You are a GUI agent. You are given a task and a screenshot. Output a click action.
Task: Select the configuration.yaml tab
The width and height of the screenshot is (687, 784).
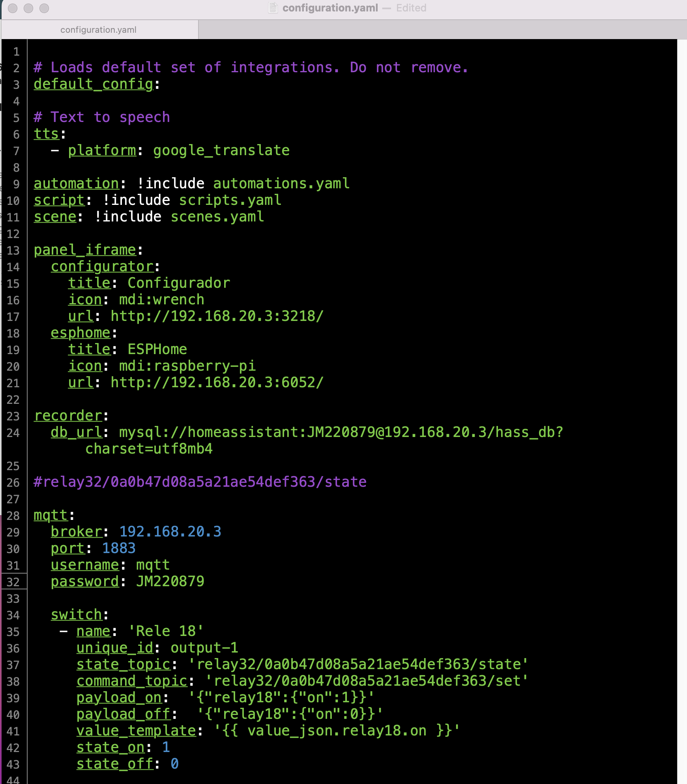click(99, 30)
